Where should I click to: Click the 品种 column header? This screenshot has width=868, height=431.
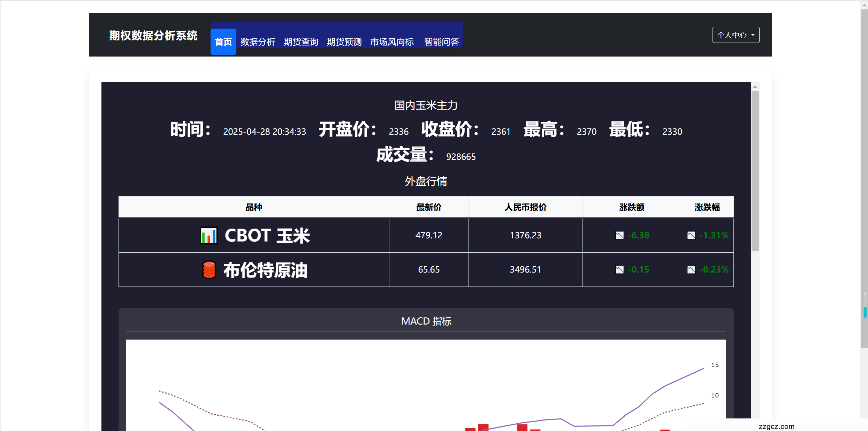coord(254,207)
